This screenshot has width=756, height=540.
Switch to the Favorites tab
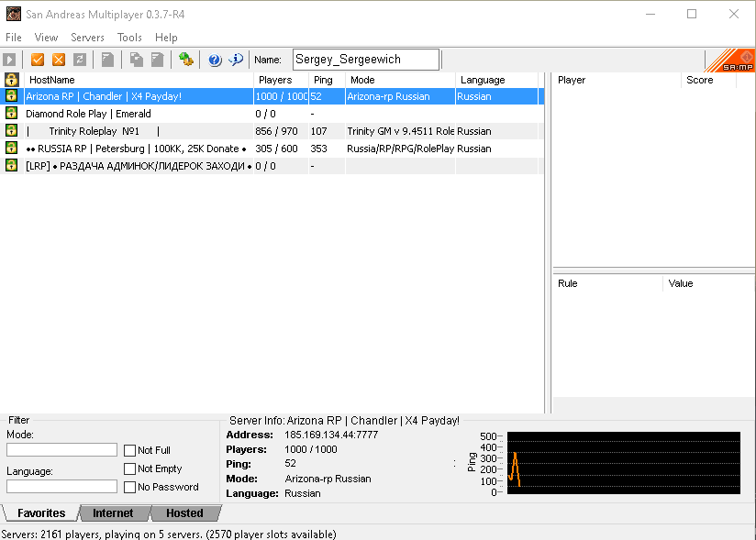tap(41, 513)
